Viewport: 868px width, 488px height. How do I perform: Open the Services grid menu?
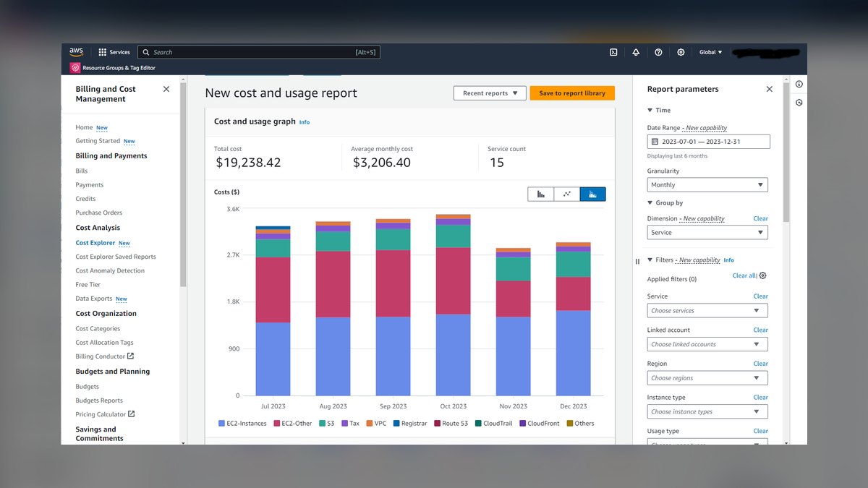[x=114, y=52]
